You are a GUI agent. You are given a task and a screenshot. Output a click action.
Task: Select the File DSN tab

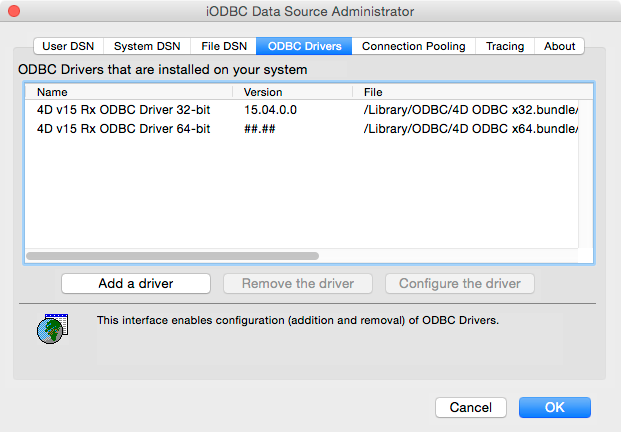[222, 46]
